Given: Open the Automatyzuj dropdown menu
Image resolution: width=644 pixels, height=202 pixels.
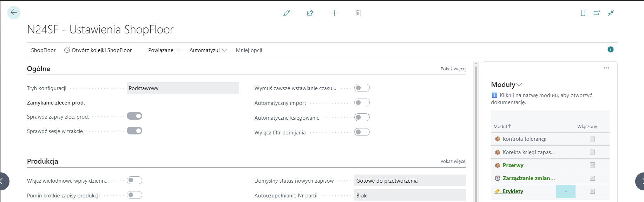Looking at the screenshot, I should [x=208, y=50].
